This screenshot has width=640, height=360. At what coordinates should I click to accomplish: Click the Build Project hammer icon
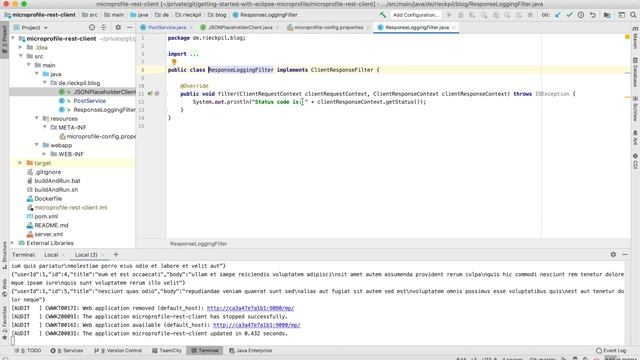(382, 15)
